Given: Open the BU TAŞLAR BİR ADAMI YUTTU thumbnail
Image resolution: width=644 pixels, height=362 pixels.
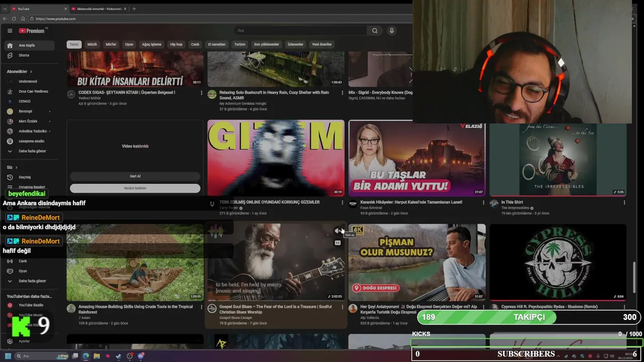Looking at the screenshot, I should pyautogui.click(x=417, y=158).
